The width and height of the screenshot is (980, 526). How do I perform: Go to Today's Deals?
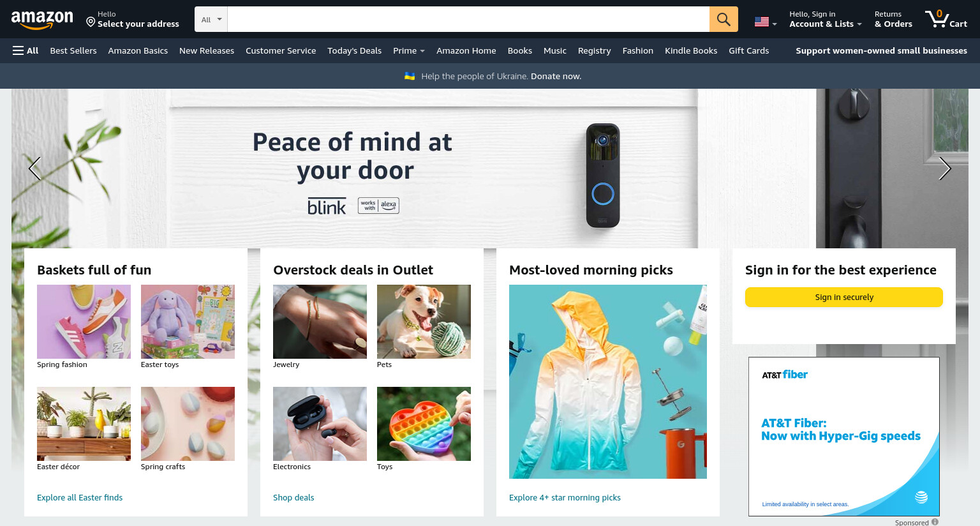[x=354, y=50]
